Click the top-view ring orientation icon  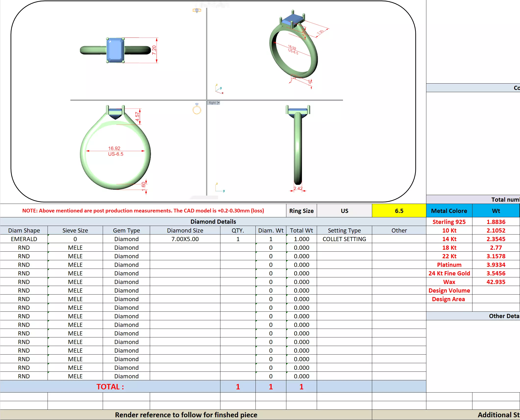tap(197, 11)
